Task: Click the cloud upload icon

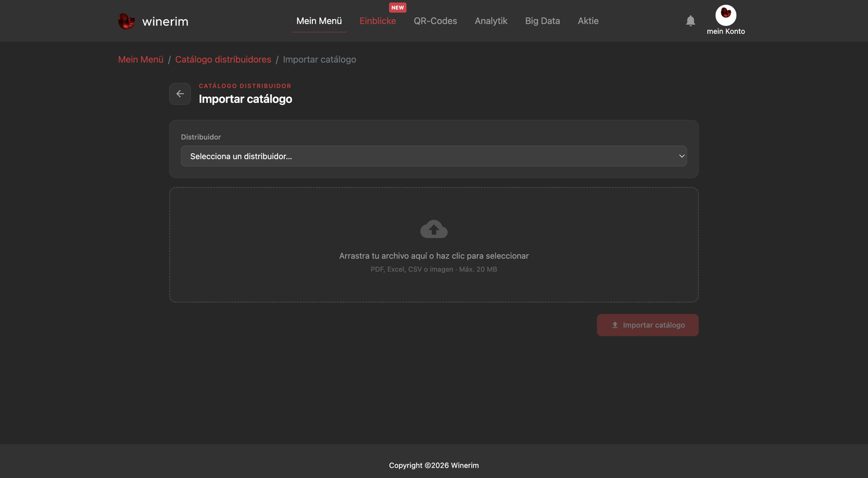Action: 434,229
